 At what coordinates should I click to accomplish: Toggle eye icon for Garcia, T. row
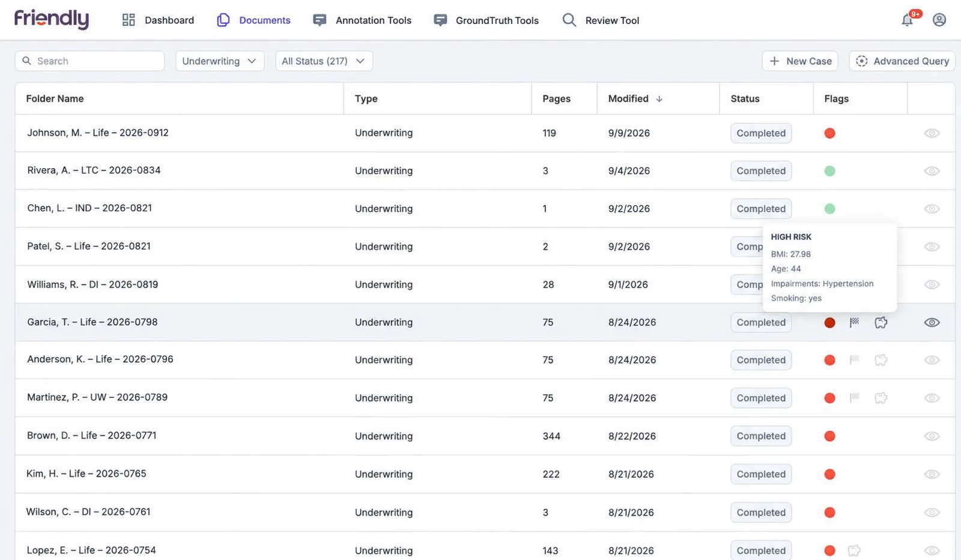[932, 322]
